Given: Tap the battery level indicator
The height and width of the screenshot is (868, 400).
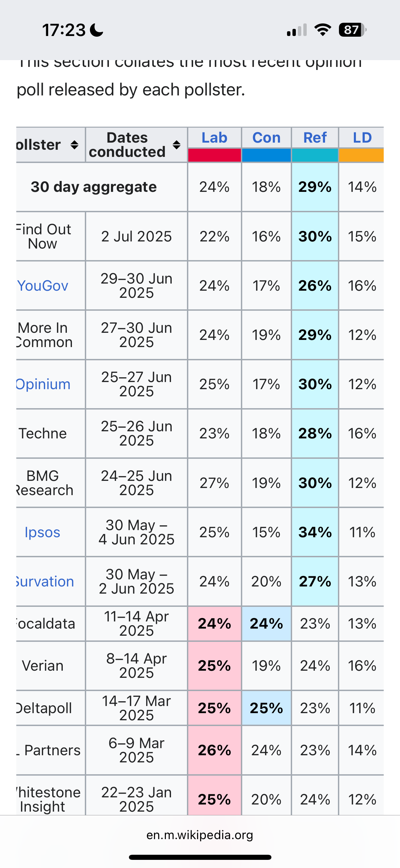Looking at the screenshot, I should tap(353, 30).
